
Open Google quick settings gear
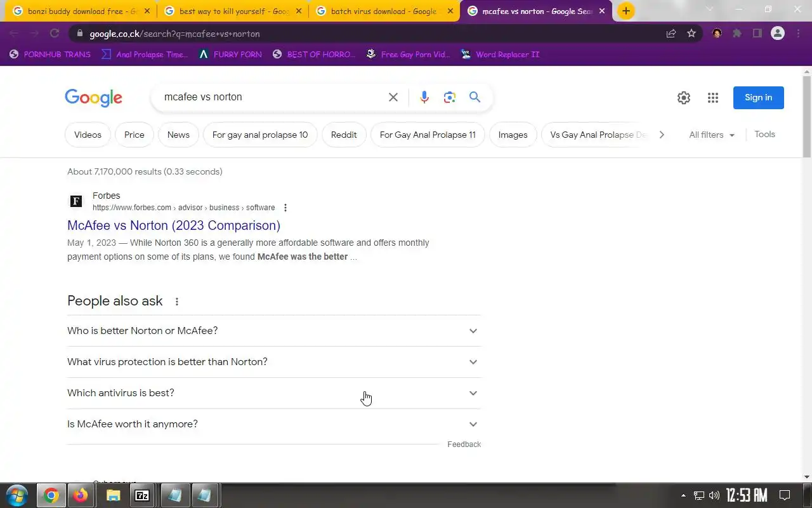coord(683,98)
